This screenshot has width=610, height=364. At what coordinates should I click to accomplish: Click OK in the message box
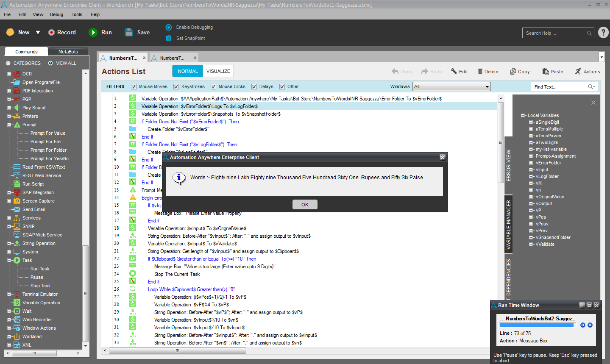305,205
